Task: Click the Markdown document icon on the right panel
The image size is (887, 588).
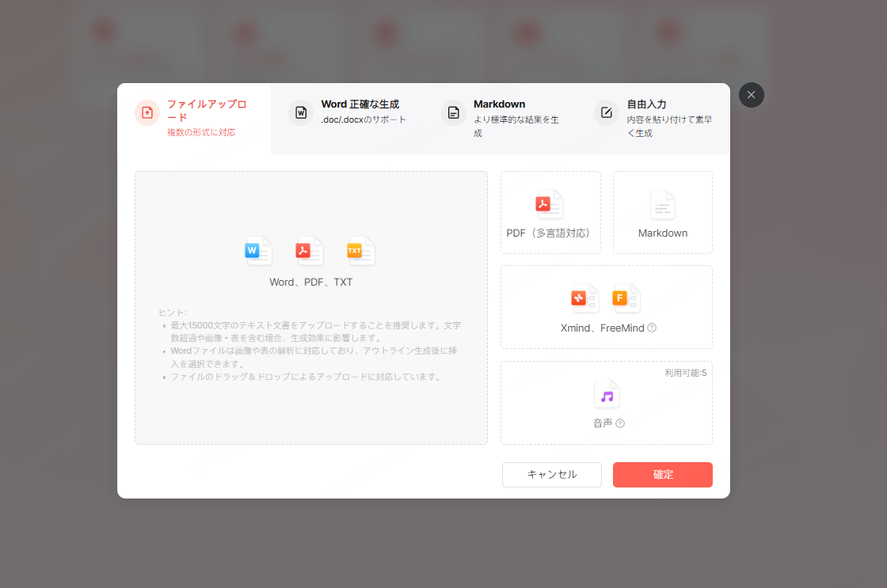Action: coord(663,206)
